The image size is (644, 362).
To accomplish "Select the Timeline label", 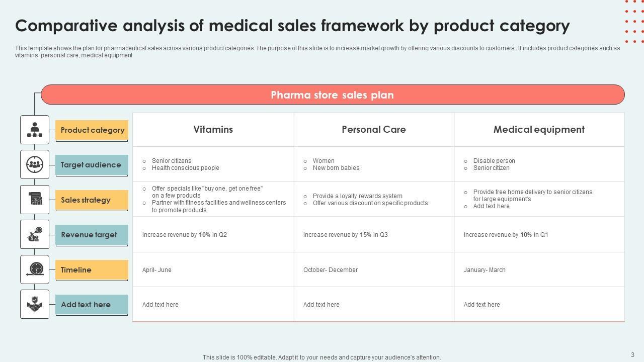I will (x=76, y=270).
